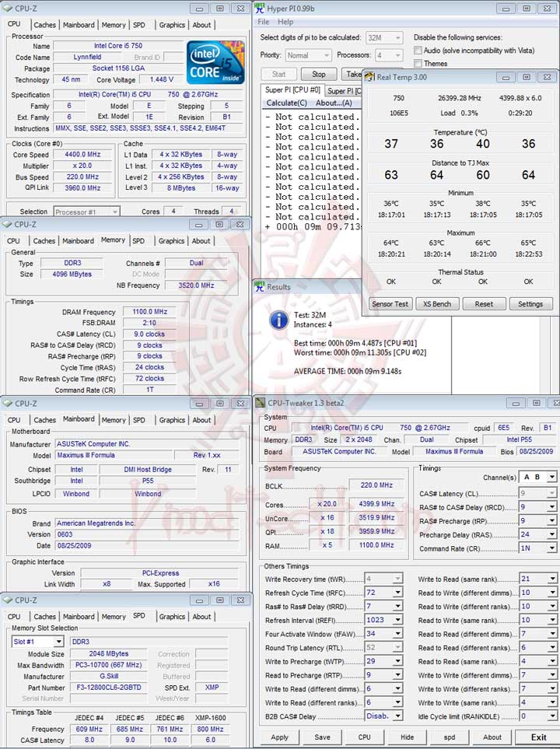Open Calculate(C) menu in Super PI tab
560x749 pixels.
pos(287,103)
